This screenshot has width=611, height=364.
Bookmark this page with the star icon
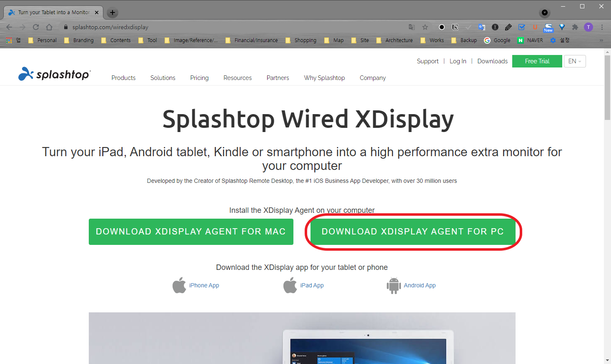tap(425, 27)
